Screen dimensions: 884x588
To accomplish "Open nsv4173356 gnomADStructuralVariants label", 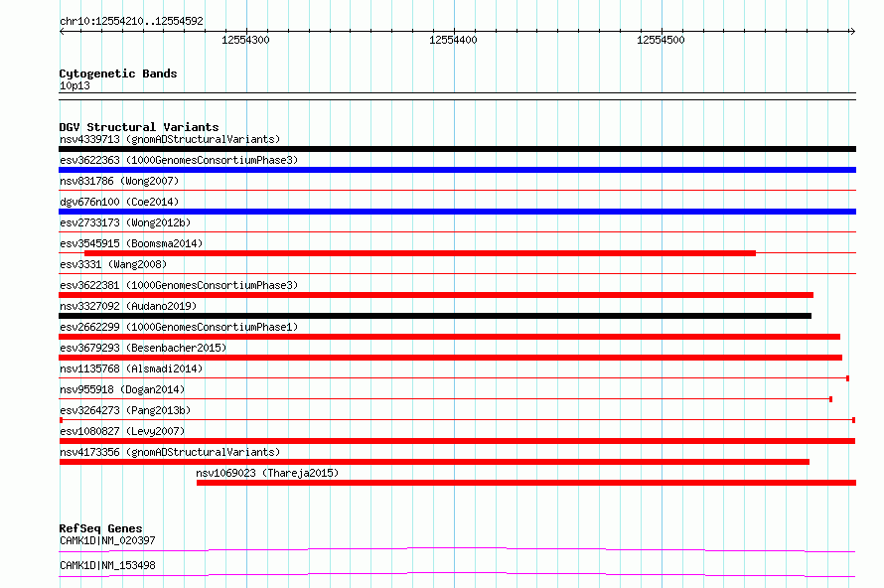I will [170, 452].
